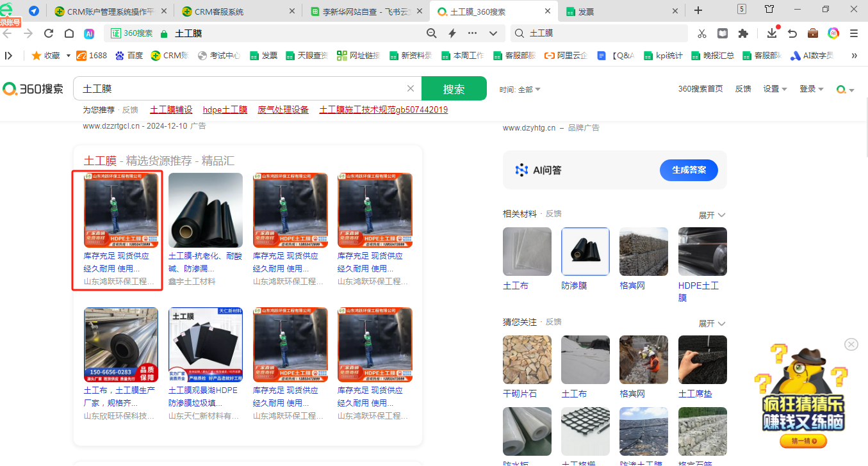
Task: Click the lightning speed mode icon
Action: [452, 33]
